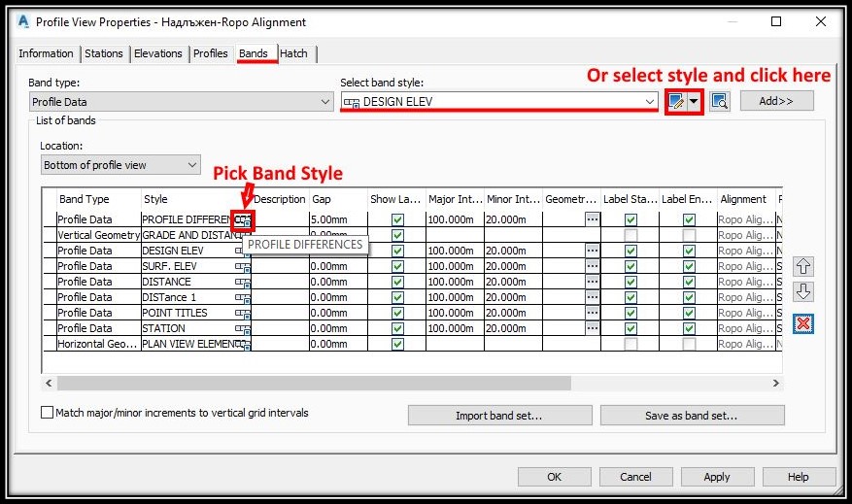Switch to the Elevations tab
Image resolution: width=852 pixels, height=504 pixels.
click(x=158, y=53)
